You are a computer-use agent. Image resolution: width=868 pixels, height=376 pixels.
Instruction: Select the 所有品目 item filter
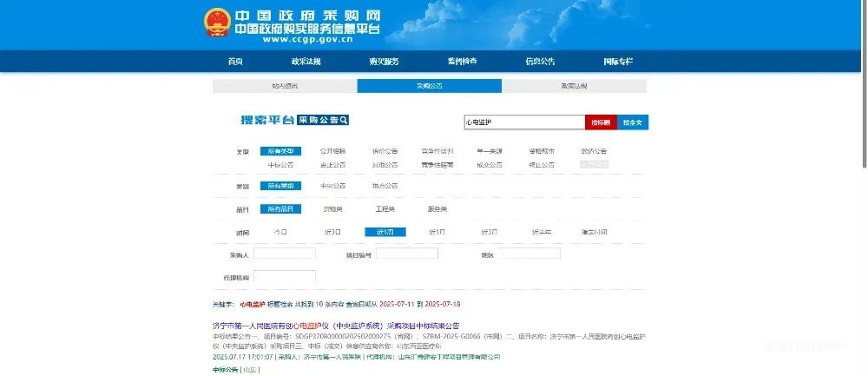280,209
